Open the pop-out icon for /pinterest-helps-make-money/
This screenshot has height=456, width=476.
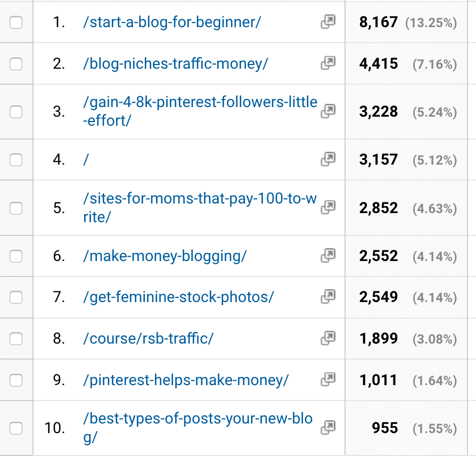[x=329, y=380]
